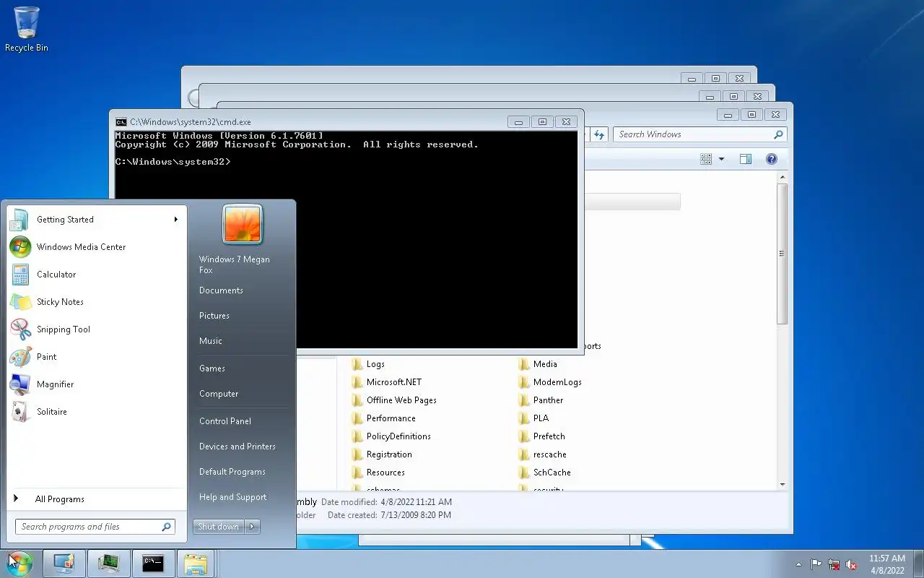Open Computer from the Start menu
This screenshot has width=924, height=578.
(x=219, y=394)
